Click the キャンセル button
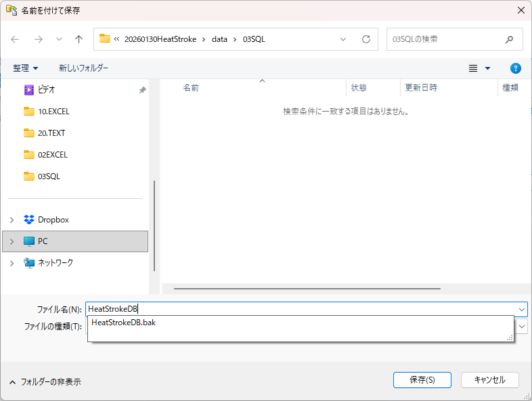This screenshot has width=532, height=401. [x=489, y=380]
